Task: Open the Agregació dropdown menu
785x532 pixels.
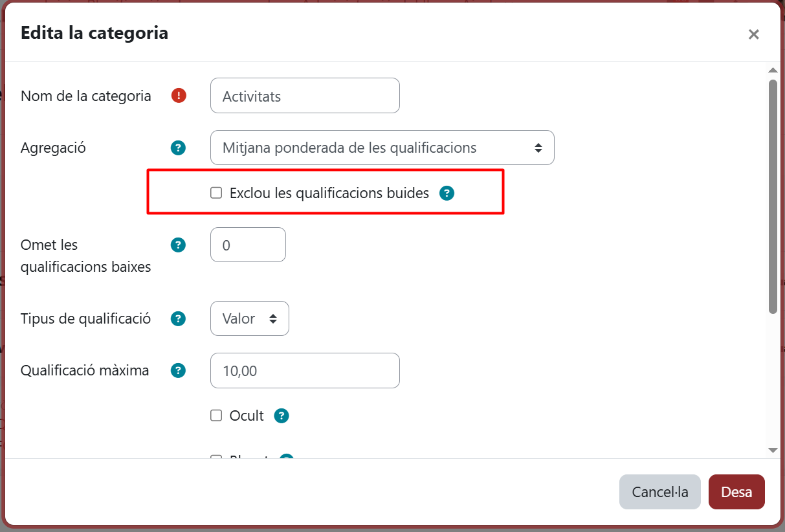Action: [x=382, y=148]
